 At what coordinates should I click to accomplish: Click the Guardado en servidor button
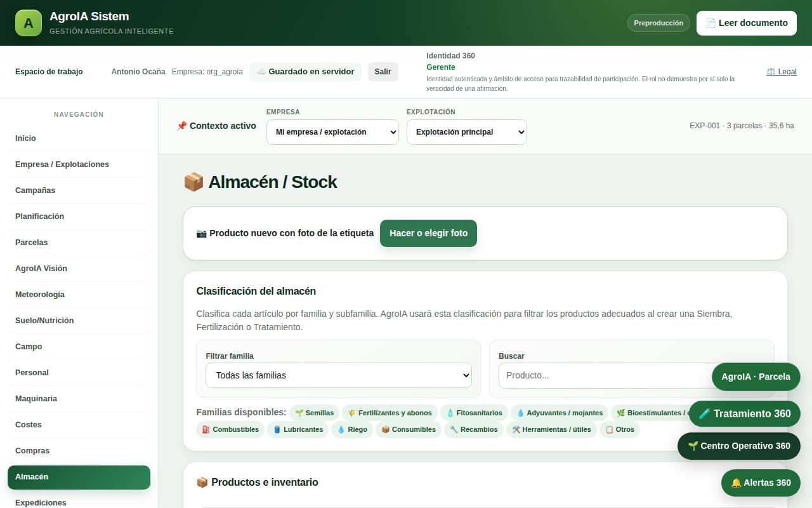point(305,72)
